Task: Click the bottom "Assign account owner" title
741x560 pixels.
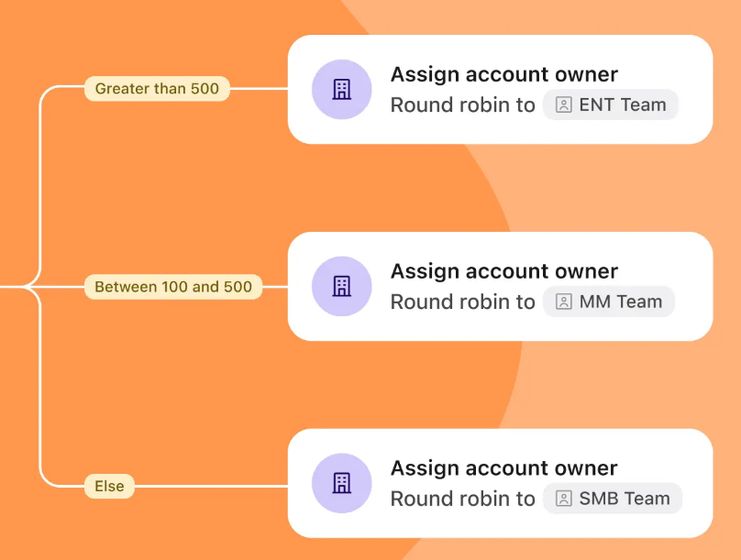Action: click(x=503, y=468)
